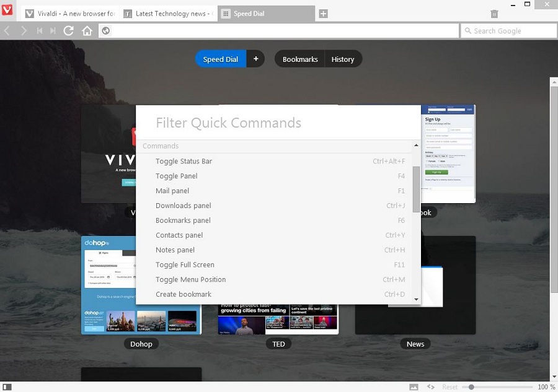Image resolution: width=558 pixels, height=392 pixels.
Task: Add a new Speed Dial group
Action: (x=255, y=59)
